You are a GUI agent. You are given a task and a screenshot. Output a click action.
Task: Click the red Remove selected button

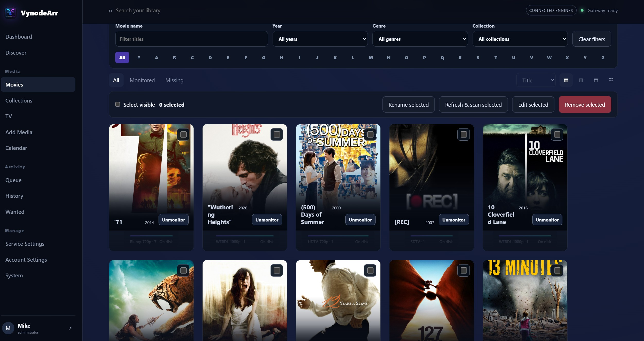pos(585,105)
